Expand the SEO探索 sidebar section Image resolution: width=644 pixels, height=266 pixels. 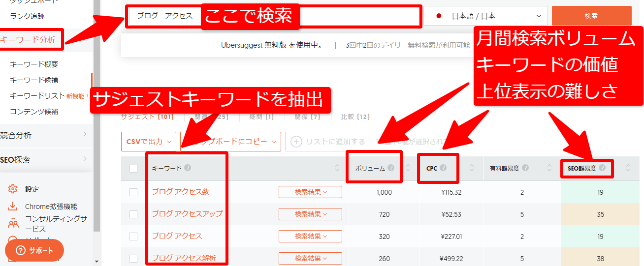tap(45, 160)
